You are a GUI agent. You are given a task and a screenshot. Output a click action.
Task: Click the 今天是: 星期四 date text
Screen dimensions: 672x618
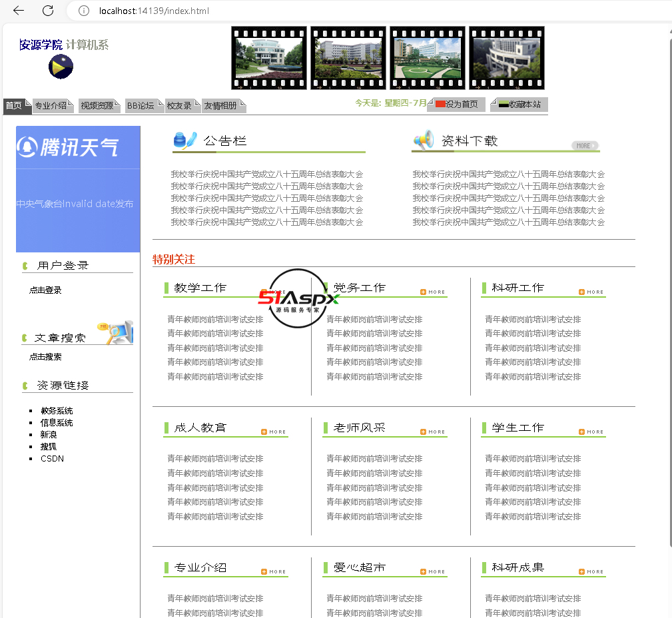click(391, 103)
